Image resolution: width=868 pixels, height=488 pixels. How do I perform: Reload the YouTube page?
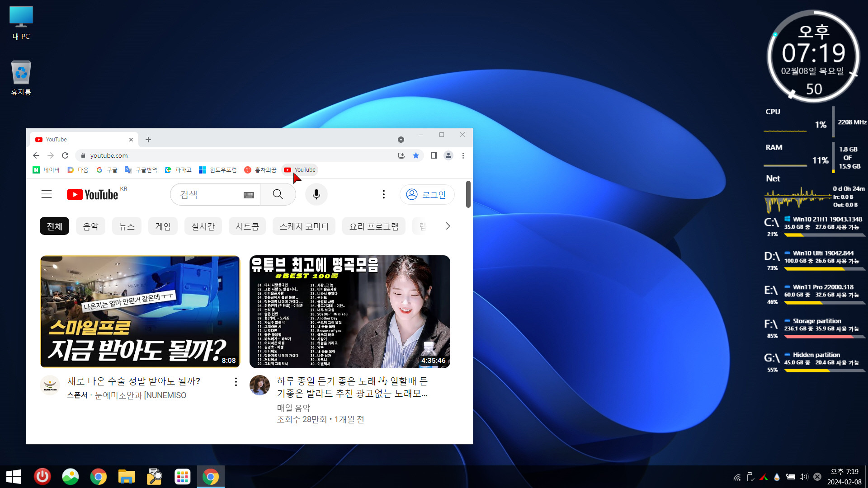click(x=65, y=155)
